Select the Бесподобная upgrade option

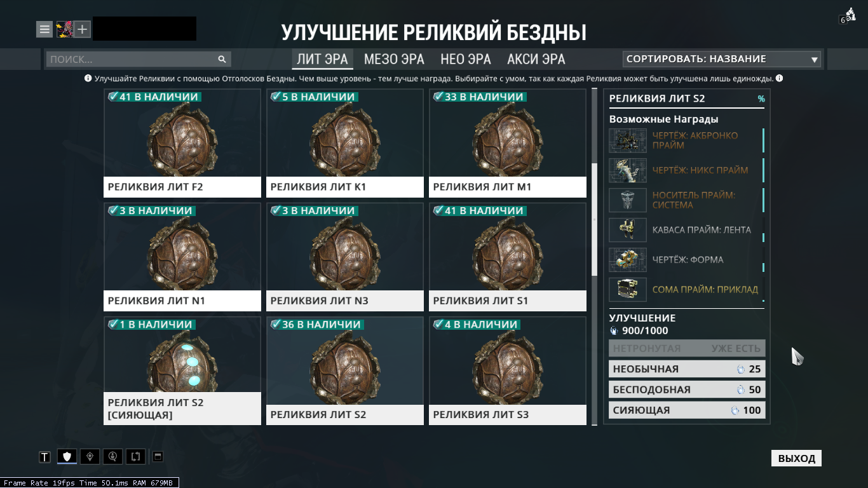(687, 390)
